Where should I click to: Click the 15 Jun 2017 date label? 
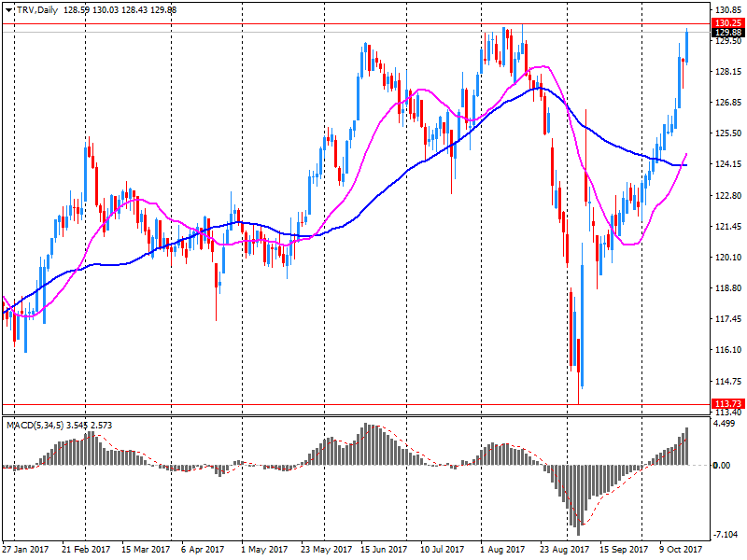384,549
